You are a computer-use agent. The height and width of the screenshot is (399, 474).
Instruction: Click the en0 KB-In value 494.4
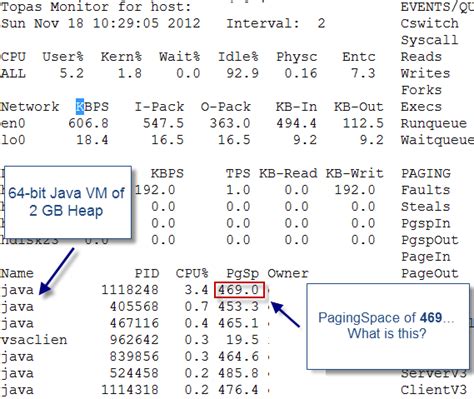point(297,123)
